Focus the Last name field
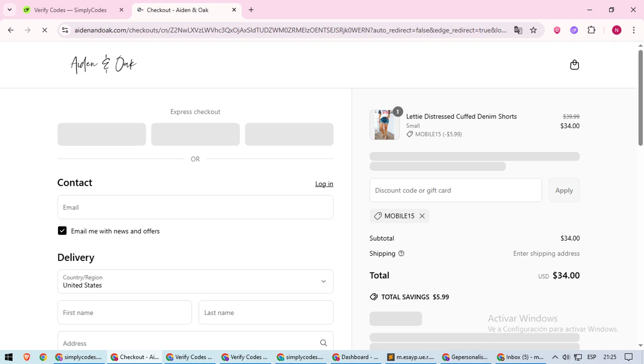644x364 pixels. [266, 312]
